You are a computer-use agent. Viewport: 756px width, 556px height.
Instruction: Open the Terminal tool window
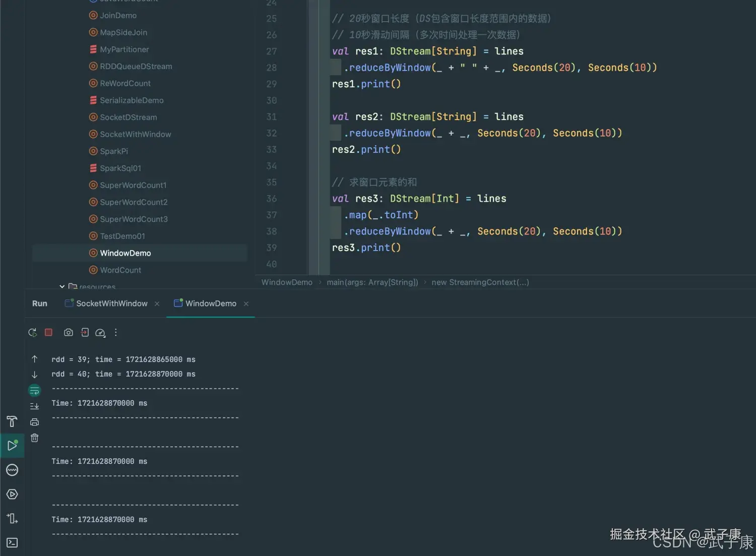(12, 543)
